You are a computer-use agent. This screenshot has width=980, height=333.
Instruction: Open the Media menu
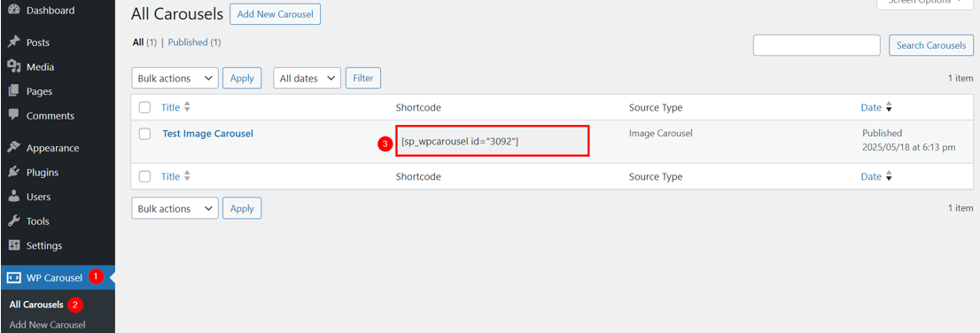point(58,66)
